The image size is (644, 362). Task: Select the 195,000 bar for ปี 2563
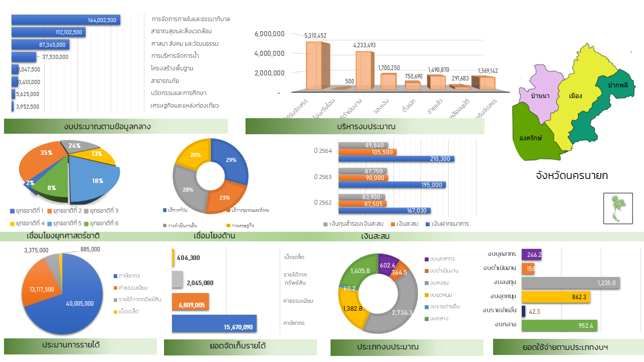392,185
